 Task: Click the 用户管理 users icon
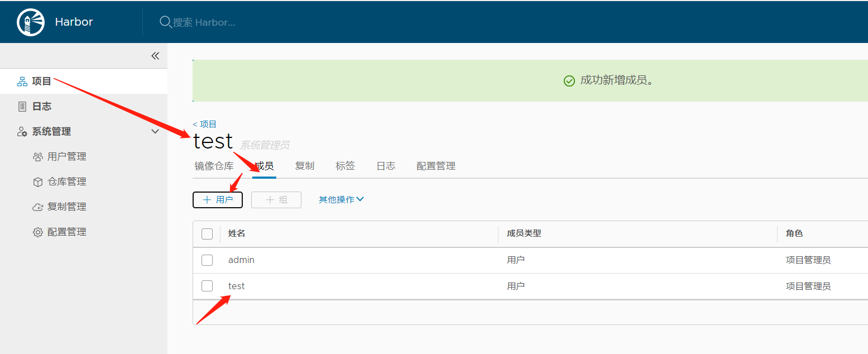click(38, 157)
